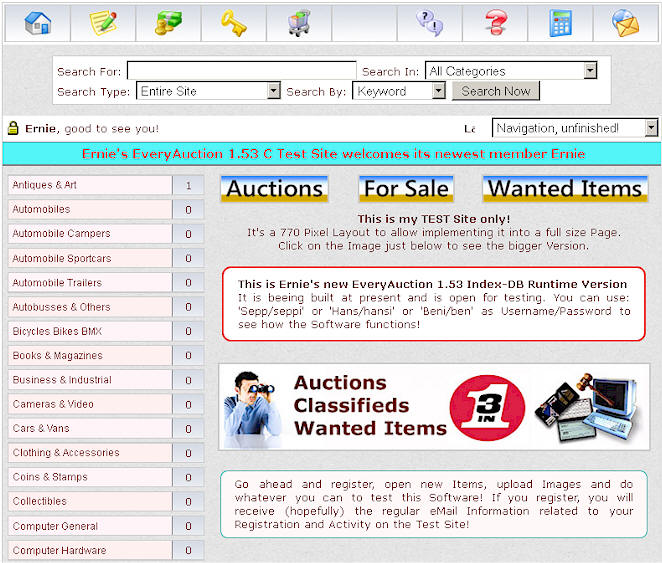This screenshot has width=662, height=563.
Task: Click the computer and gavel image in banner
Action: (x=589, y=408)
